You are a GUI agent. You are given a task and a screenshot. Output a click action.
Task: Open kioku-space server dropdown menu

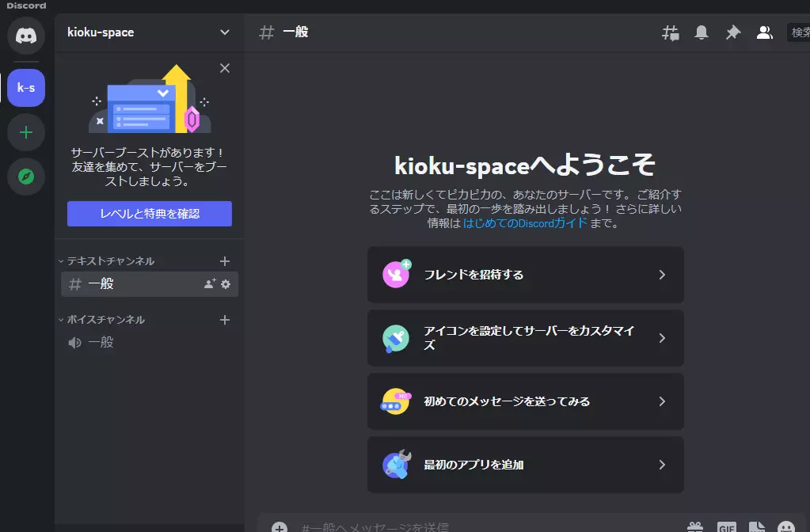pyautogui.click(x=224, y=32)
